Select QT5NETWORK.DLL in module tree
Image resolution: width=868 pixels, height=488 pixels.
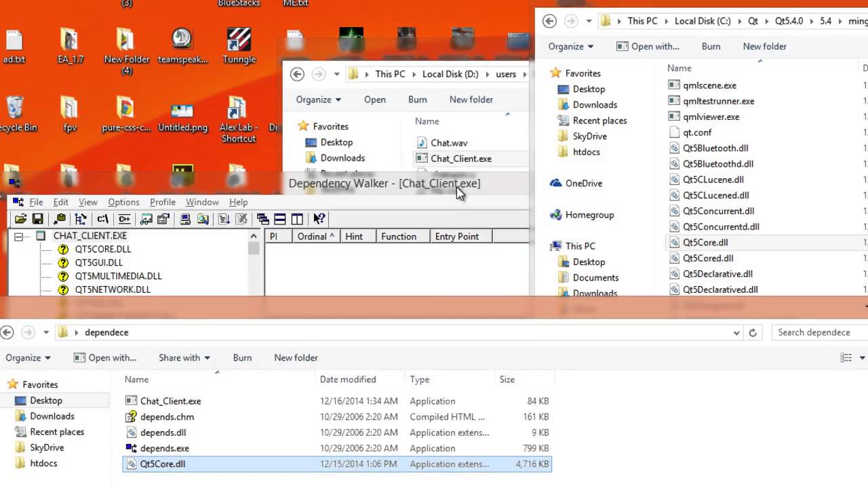[113, 289]
